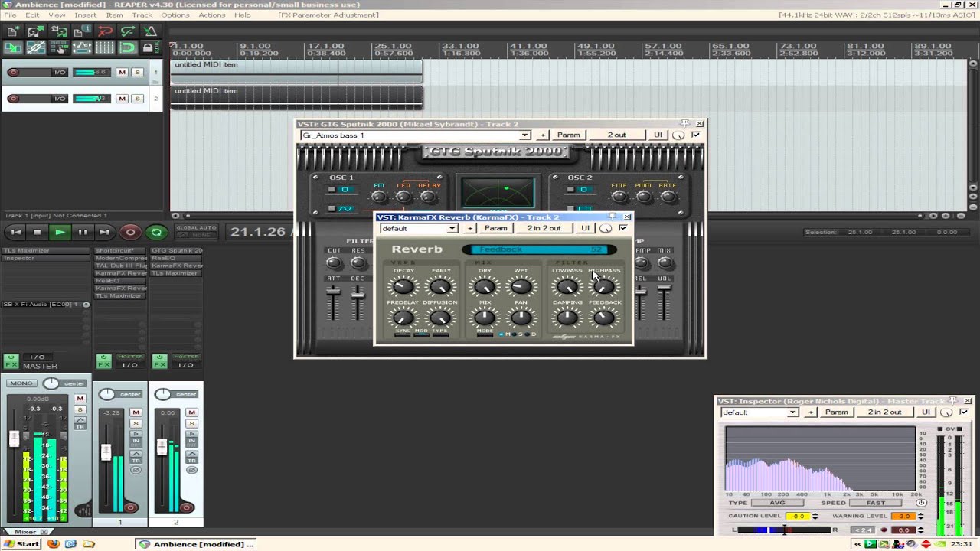Click UI button in KarmaFX Reverb window

tap(585, 228)
